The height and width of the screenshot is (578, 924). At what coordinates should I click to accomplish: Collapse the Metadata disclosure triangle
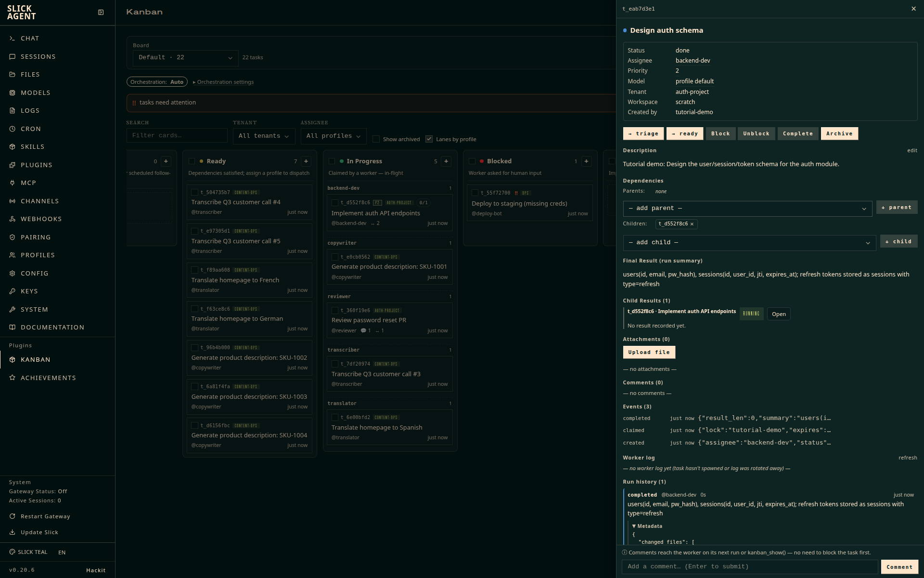click(634, 526)
